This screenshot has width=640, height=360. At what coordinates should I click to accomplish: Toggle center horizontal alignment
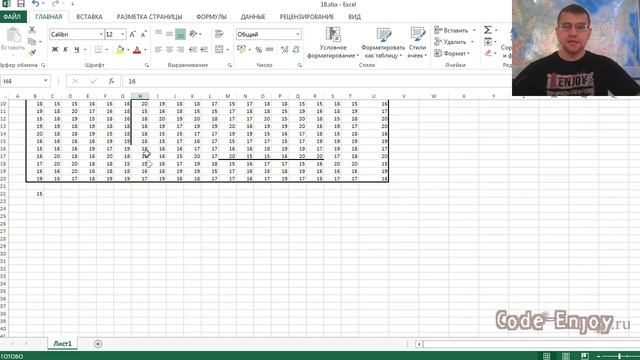169,49
